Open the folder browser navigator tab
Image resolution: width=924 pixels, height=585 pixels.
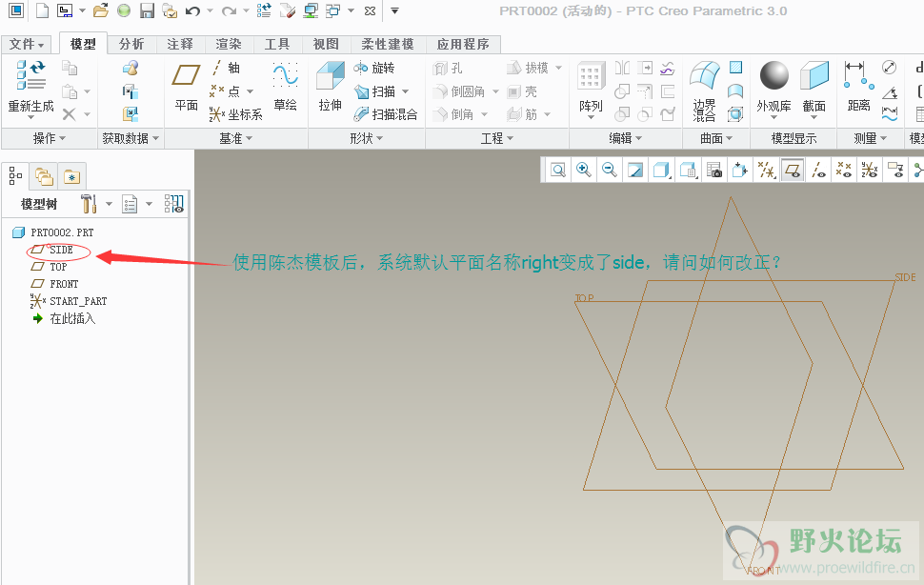(x=44, y=176)
